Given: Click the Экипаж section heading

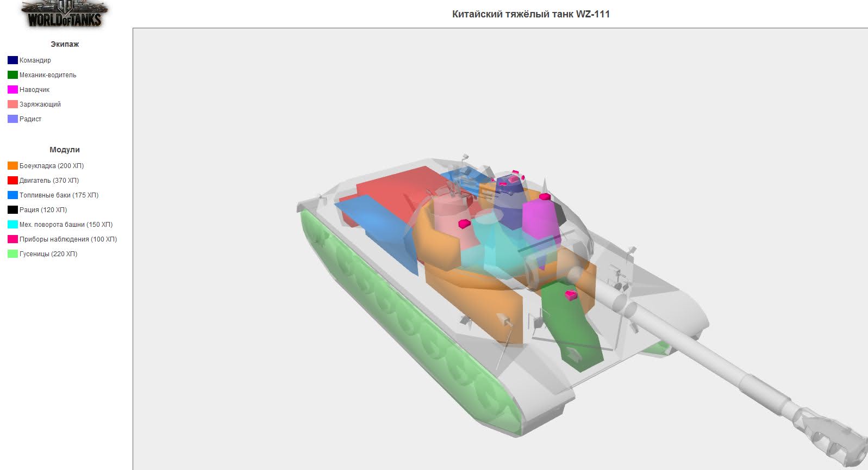Looking at the screenshot, I should point(65,44).
